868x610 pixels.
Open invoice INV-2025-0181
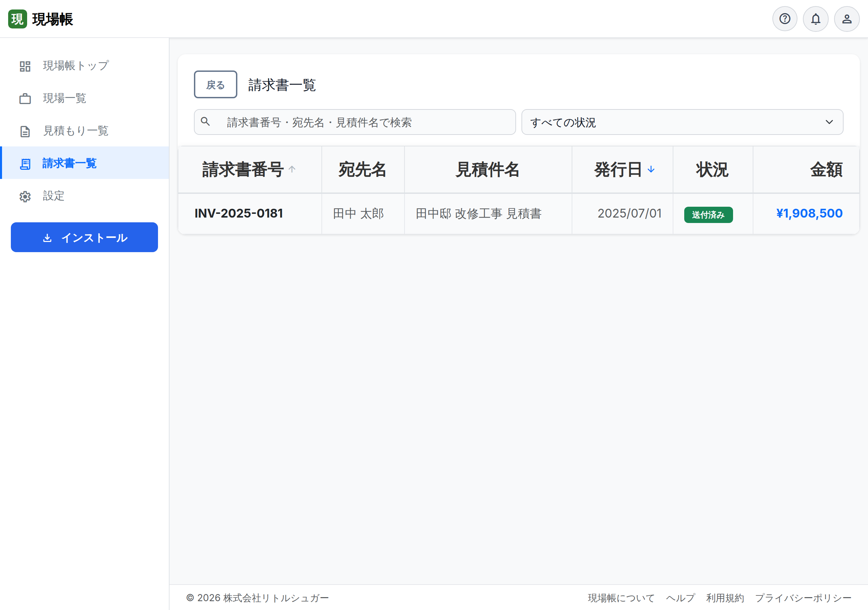tap(239, 213)
